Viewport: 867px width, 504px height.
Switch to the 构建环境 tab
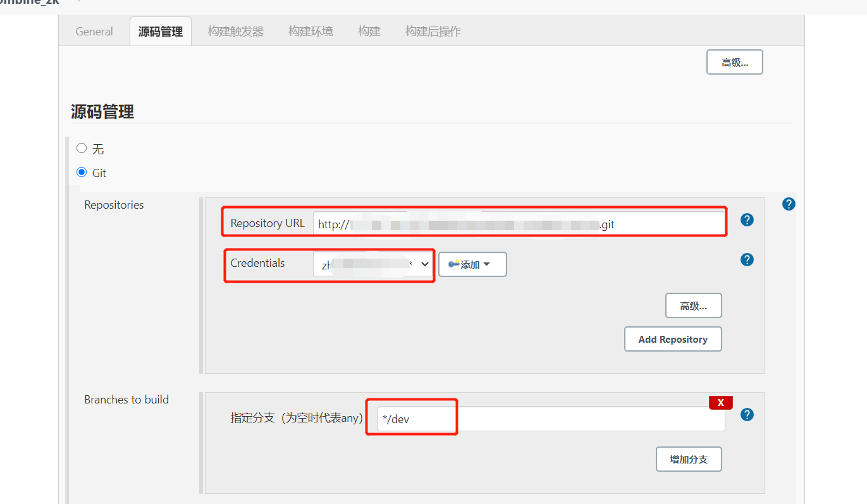[x=311, y=32]
